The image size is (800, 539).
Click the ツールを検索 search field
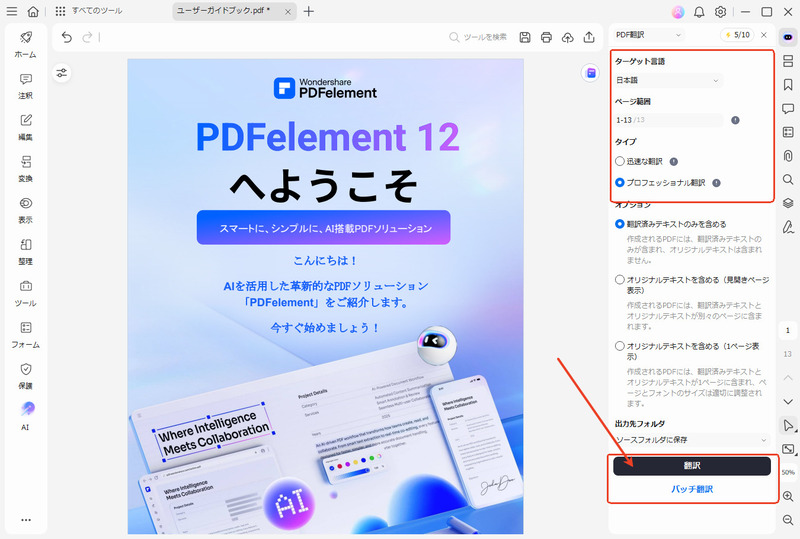click(478, 37)
